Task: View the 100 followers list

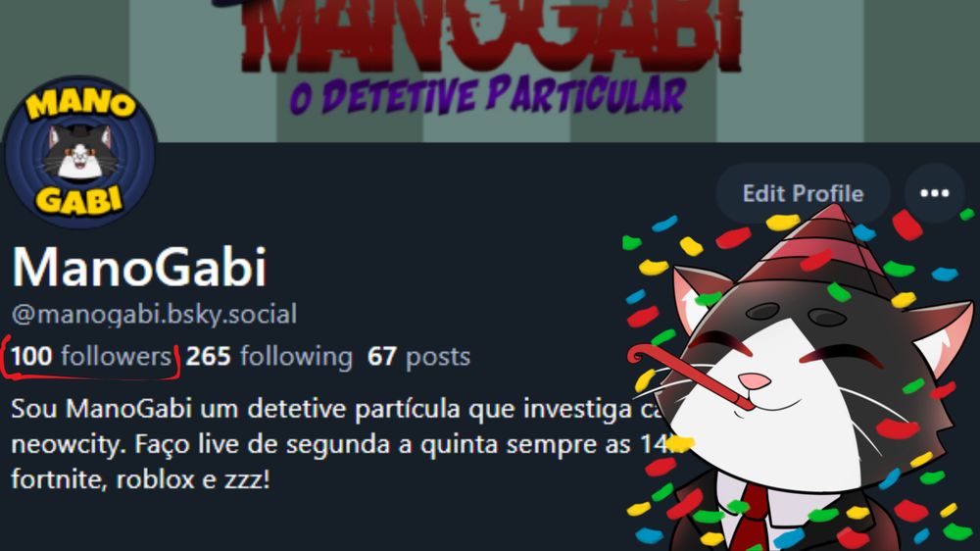Action: (x=91, y=357)
